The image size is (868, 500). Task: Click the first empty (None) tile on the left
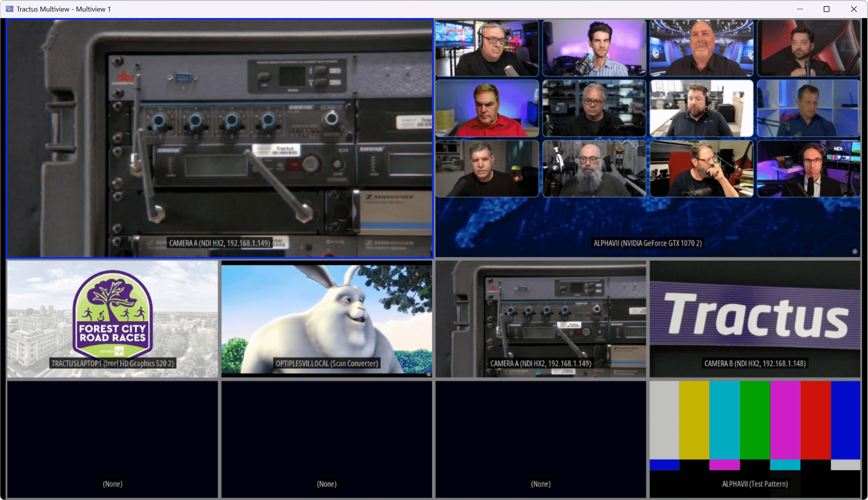point(112,439)
